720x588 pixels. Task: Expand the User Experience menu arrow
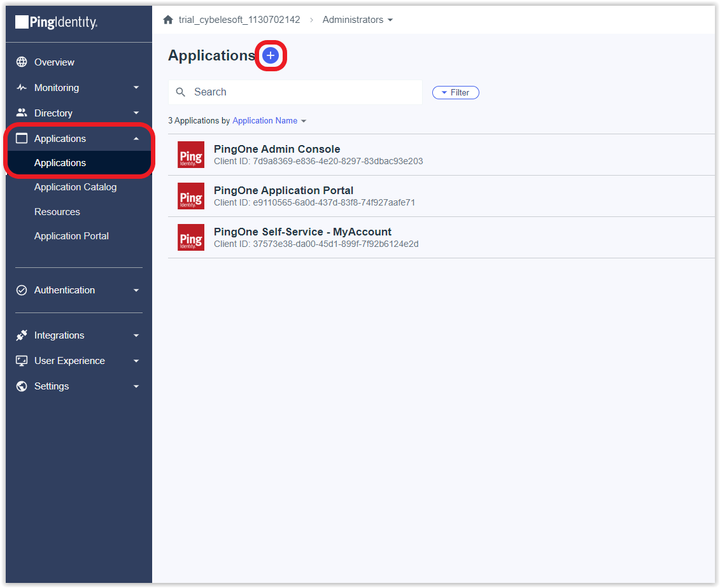click(x=136, y=361)
